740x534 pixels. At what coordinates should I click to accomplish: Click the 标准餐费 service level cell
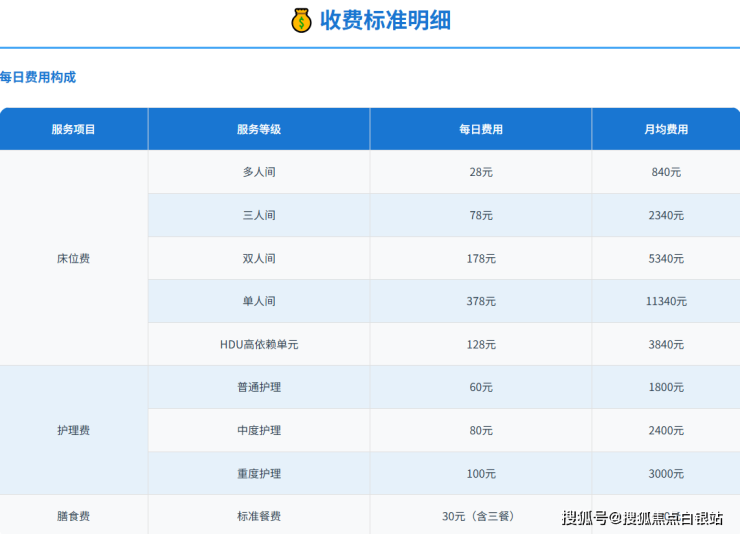259,516
